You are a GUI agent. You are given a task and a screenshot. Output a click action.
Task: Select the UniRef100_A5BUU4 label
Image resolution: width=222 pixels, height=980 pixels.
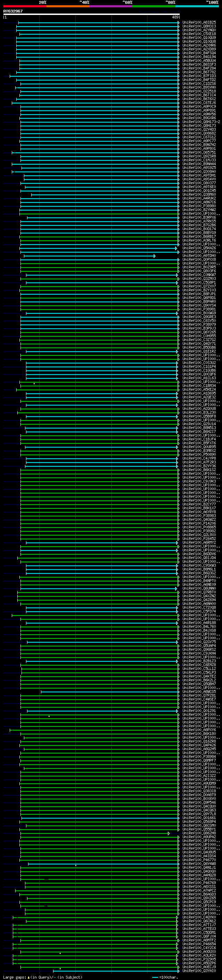(x=199, y=60)
